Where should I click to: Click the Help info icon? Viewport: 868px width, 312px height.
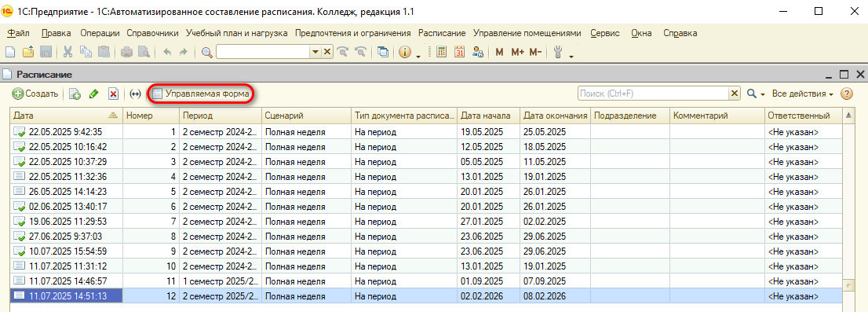pyautogui.click(x=405, y=52)
